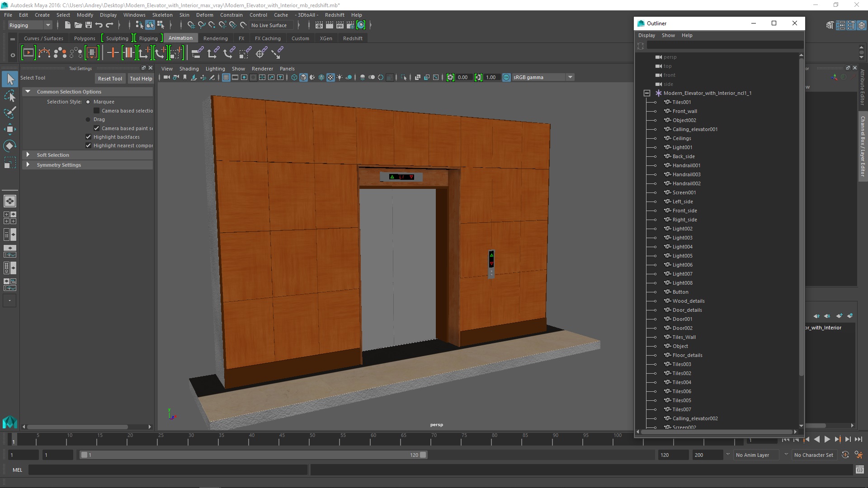868x488 pixels.
Task: Toggle the color management view transform icon
Action: pyautogui.click(x=506, y=77)
